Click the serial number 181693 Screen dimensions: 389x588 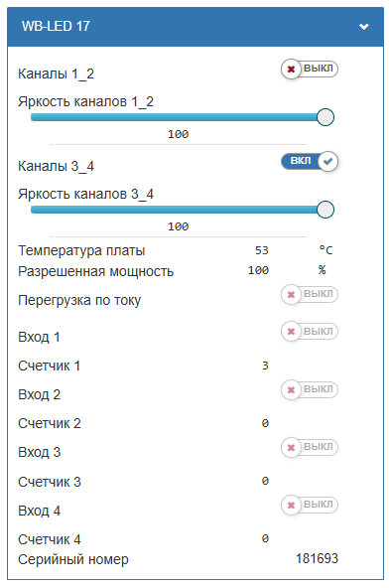pyautogui.click(x=317, y=558)
